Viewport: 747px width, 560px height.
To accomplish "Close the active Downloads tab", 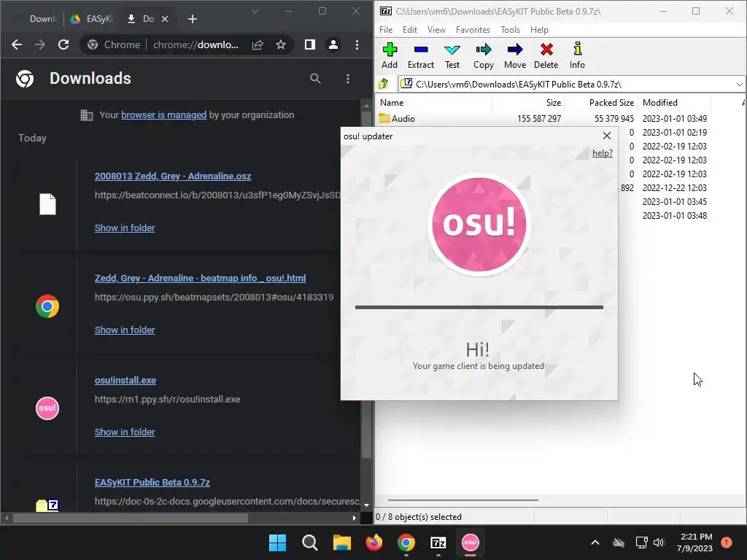I will (165, 19).
